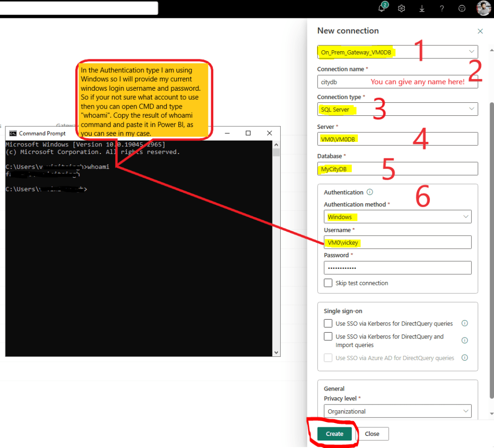Click the Close button
The height and width of the screenshot is (448, 494).
click(x=372, y=434)
